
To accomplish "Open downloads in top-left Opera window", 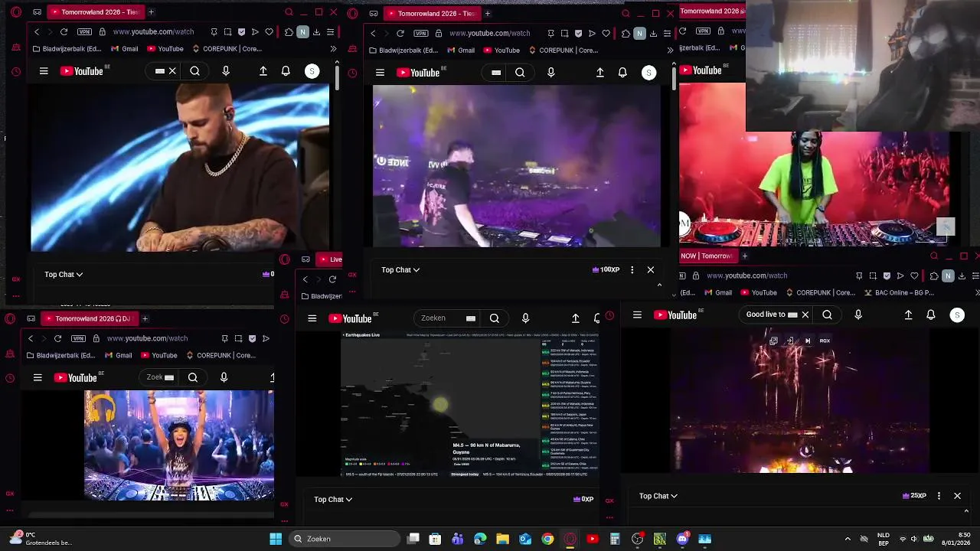I will (x=317, y=32).
